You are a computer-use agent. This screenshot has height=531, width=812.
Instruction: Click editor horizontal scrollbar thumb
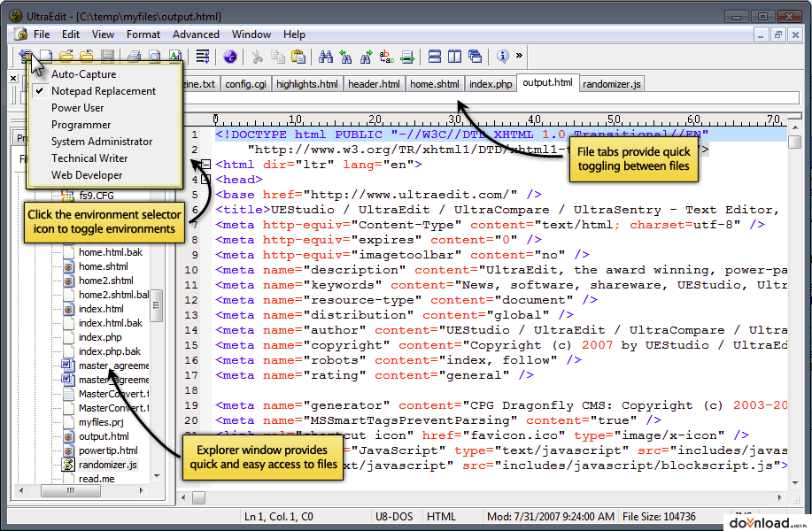(x=198, y=498)
